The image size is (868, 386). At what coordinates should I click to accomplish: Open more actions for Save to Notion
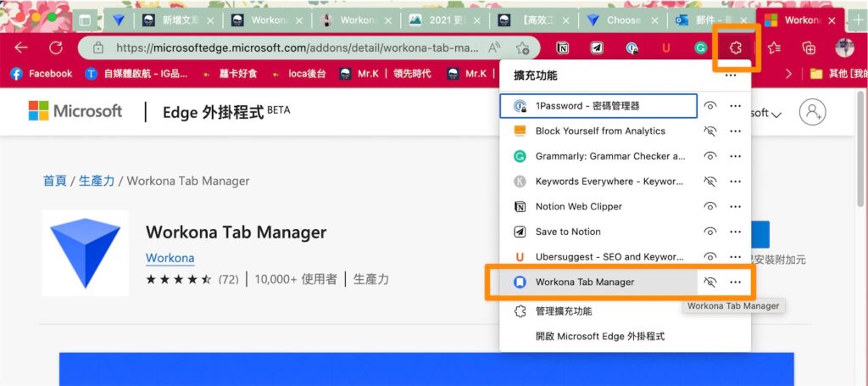[735, 232]
